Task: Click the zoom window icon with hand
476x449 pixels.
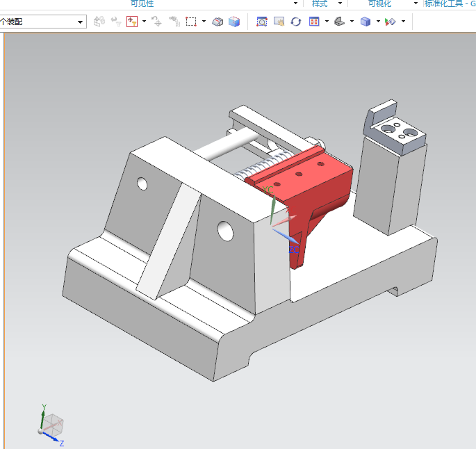Action: tap(279, 22)
